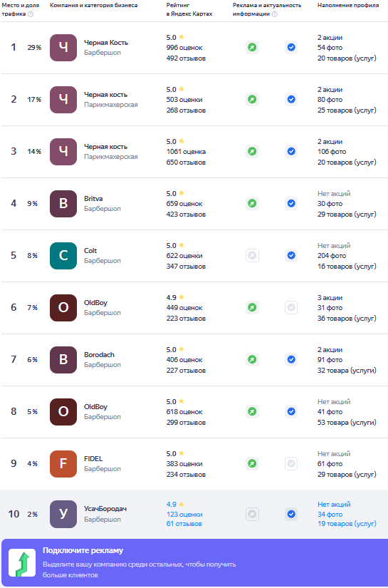
Task: Open FIDEL company avatar with letter F
Action: 63,464
